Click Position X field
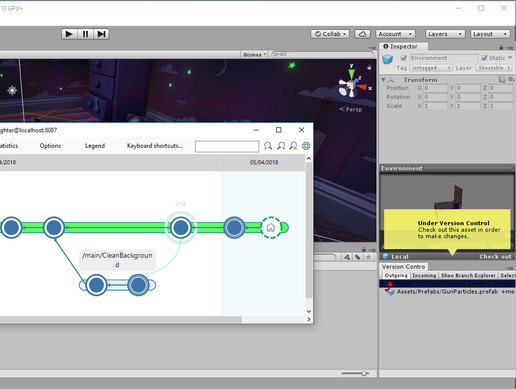Viewport: 516px width, 389px height. point(435,88)
